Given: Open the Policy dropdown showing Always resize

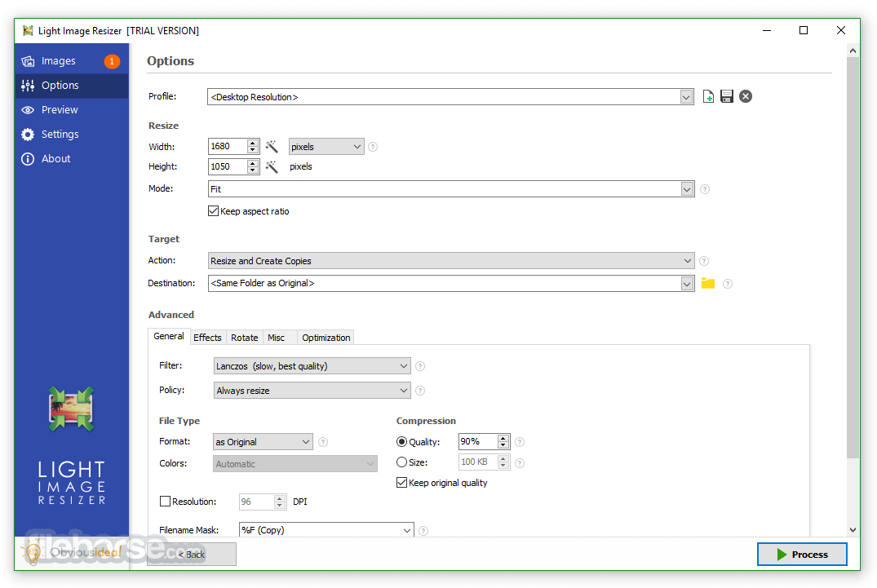Looking at the screenshot, I should [312, 391].
